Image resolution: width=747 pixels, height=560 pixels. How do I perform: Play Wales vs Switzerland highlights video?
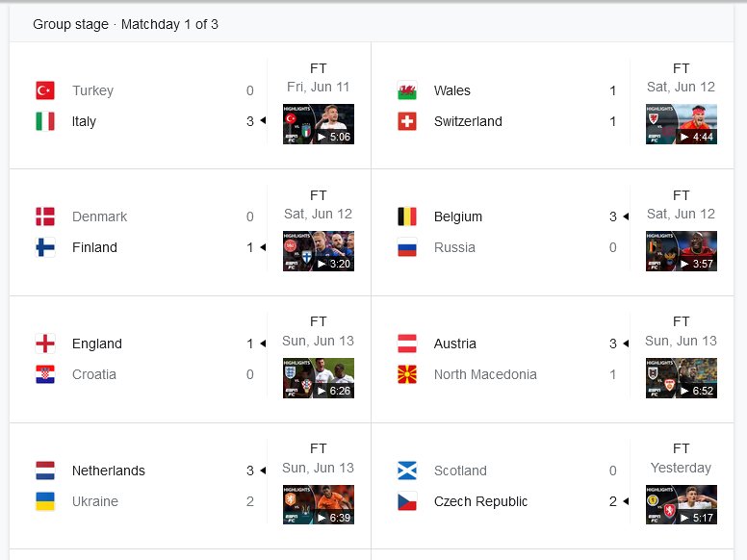pos(682,124)
